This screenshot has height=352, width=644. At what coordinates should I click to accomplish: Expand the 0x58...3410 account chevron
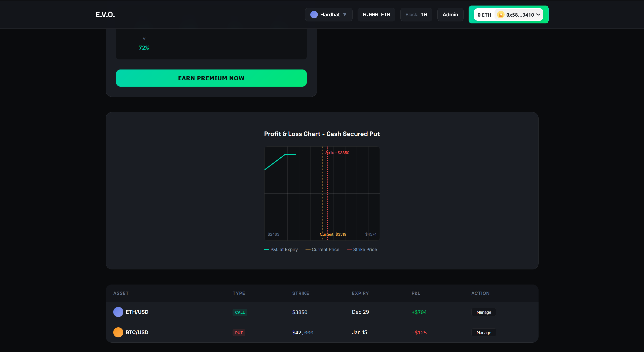click(538, 15)
